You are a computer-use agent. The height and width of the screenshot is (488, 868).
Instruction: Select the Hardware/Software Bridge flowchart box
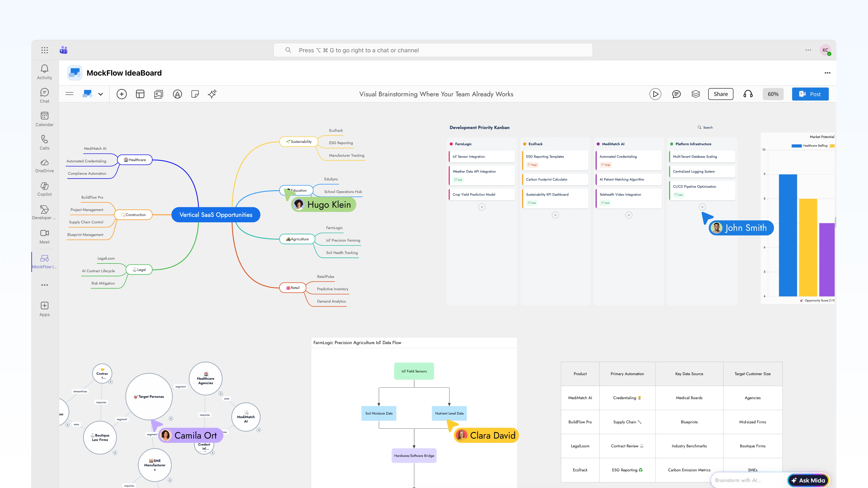414,456
